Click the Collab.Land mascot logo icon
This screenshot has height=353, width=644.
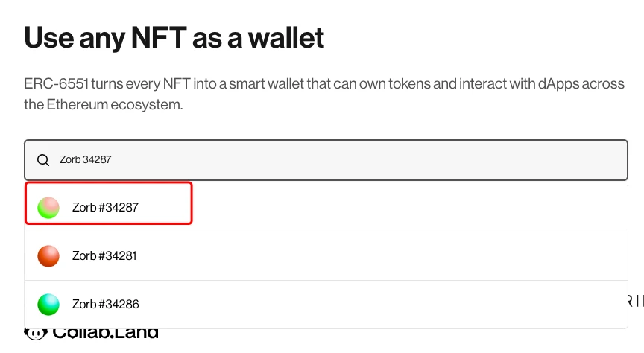[x=36, y=334]
